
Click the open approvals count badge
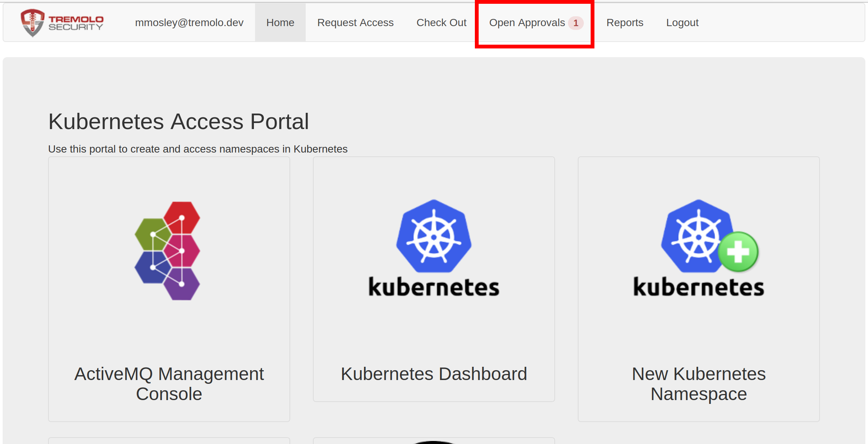576,23
